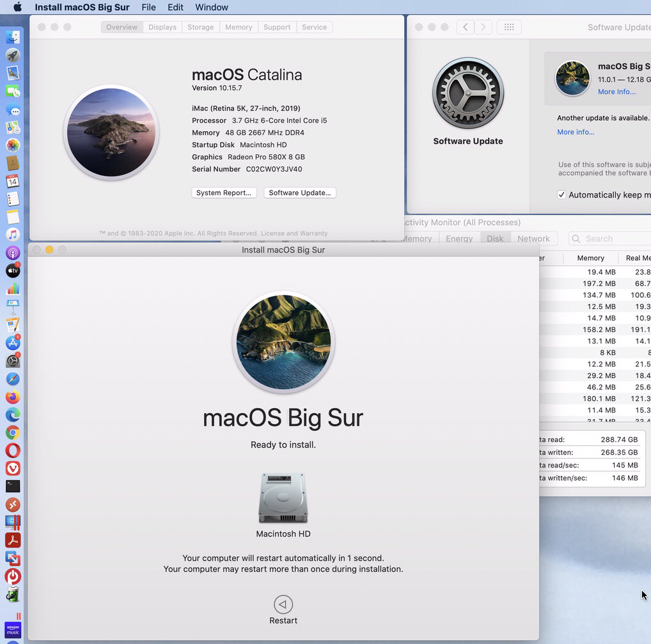
Task: Open Finder from the Dock
Action: tap(13, 38)
